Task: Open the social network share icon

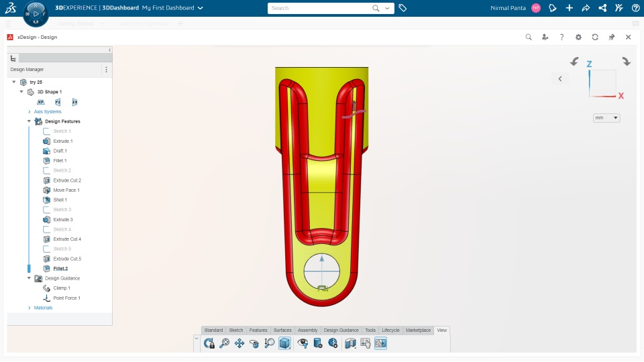Action: click(602, 8)
